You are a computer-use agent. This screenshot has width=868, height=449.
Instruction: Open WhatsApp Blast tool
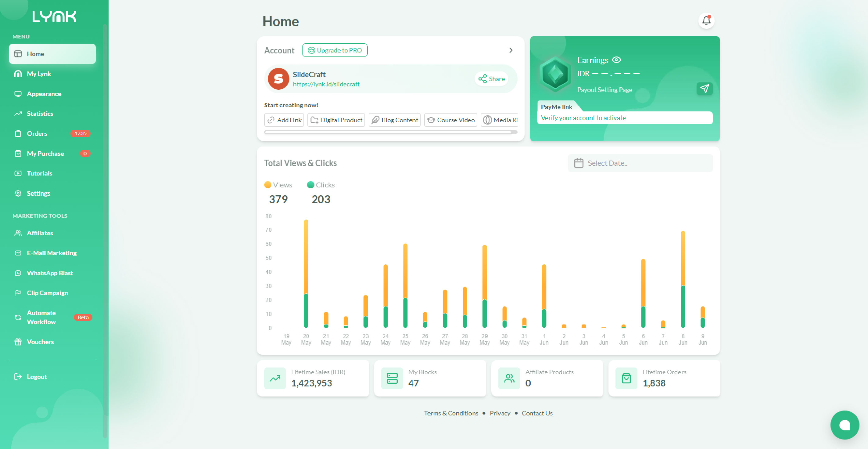[52, 273]
